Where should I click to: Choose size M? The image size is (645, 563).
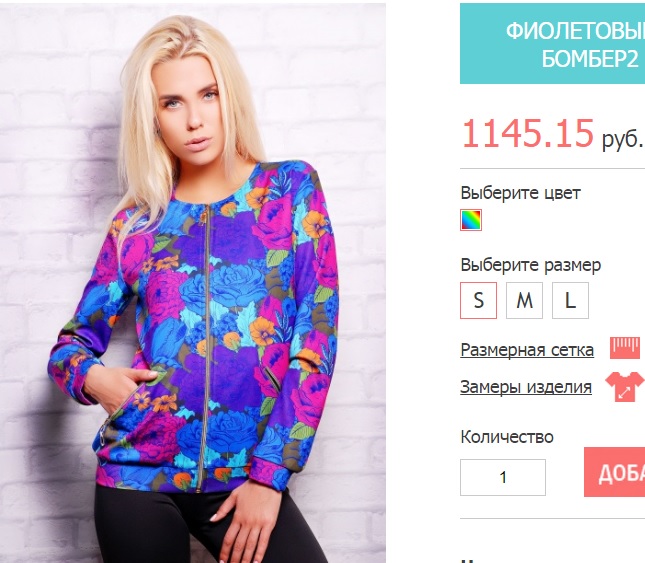click(524, 300)
